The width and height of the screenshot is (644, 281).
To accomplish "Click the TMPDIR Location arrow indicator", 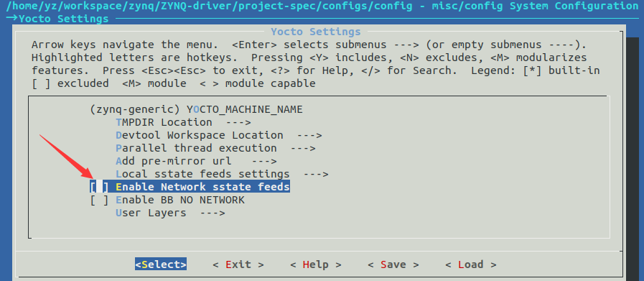I will click(238, 122).
